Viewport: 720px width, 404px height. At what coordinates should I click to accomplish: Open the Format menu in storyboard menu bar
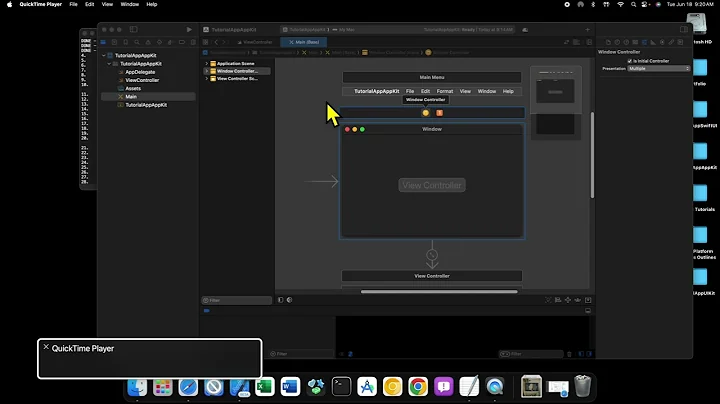coord(444,91)
